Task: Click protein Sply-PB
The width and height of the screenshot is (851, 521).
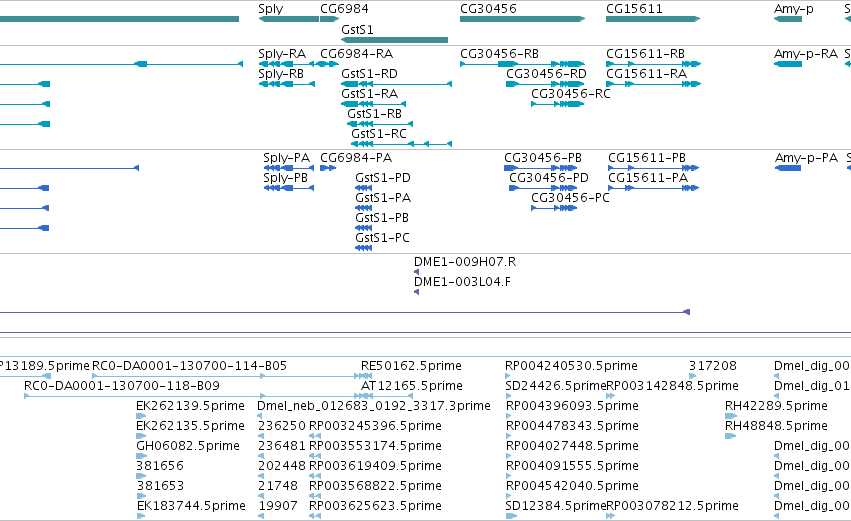Action: click(285, 178)
